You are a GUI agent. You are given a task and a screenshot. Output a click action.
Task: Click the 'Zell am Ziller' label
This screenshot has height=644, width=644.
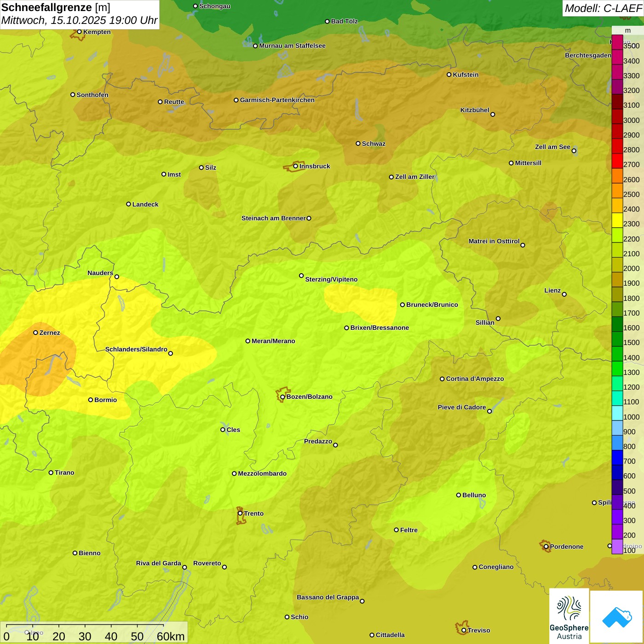pyautogui.click(x=415, y=177)
